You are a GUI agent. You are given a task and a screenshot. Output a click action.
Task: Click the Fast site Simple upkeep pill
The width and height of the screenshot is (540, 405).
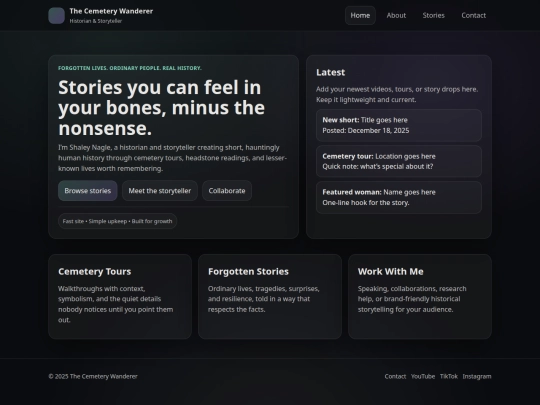[117, 221]
